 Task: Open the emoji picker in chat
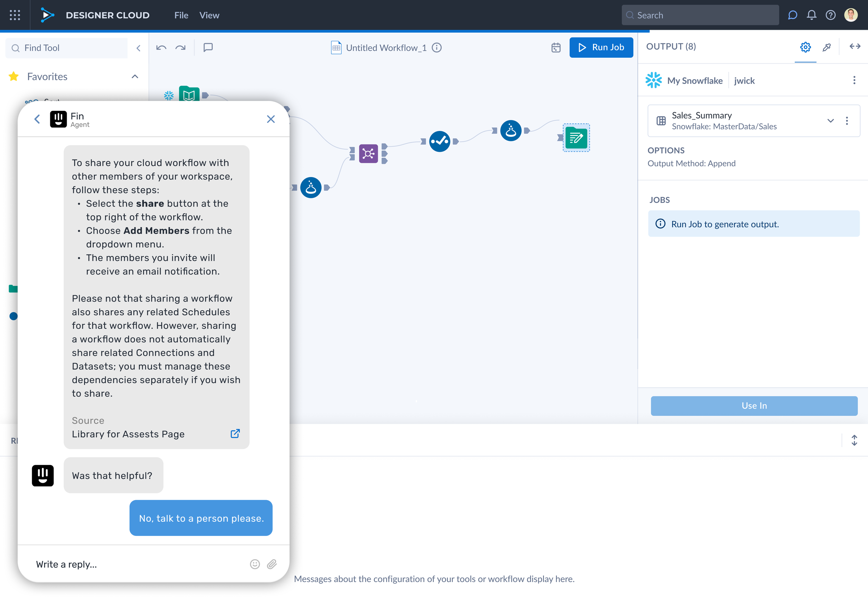point(255,564)
